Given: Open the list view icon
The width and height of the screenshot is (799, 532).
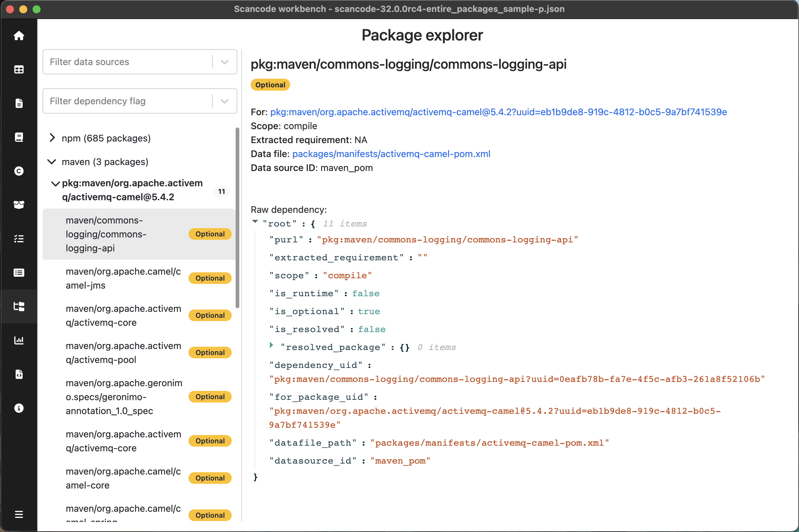Looking at the screenshot, I should [x=19, y=273].
